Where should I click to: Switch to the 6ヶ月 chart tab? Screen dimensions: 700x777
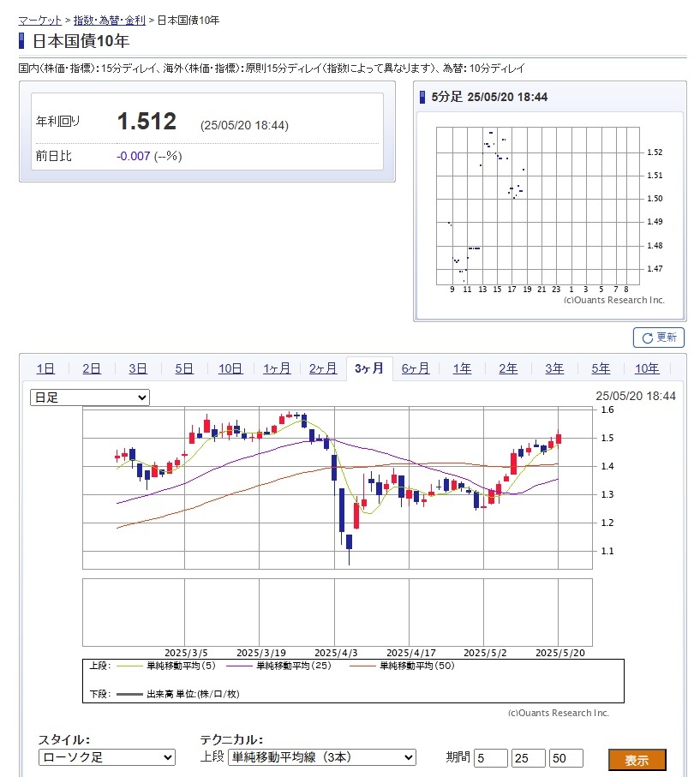[416, 368]
